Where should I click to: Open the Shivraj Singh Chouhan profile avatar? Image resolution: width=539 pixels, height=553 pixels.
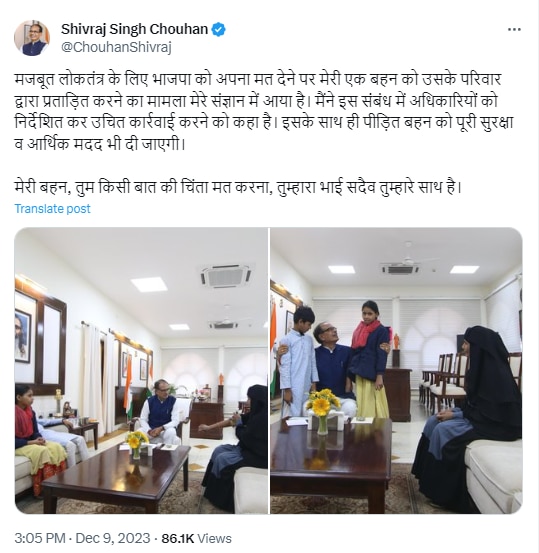point(32,38)
